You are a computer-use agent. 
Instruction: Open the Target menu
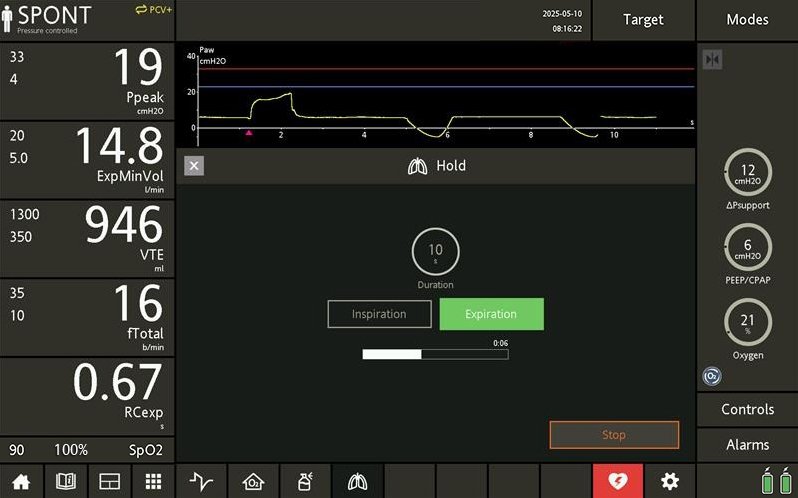coord(643,20)
